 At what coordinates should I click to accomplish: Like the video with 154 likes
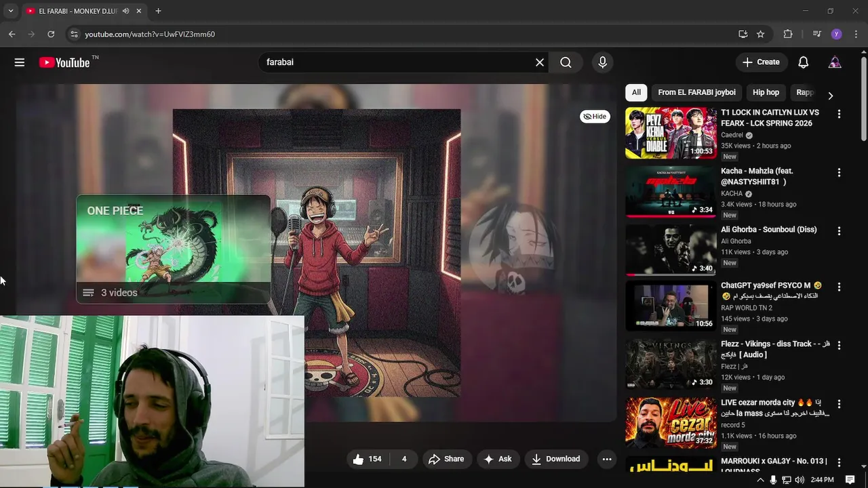click(367, 459)
